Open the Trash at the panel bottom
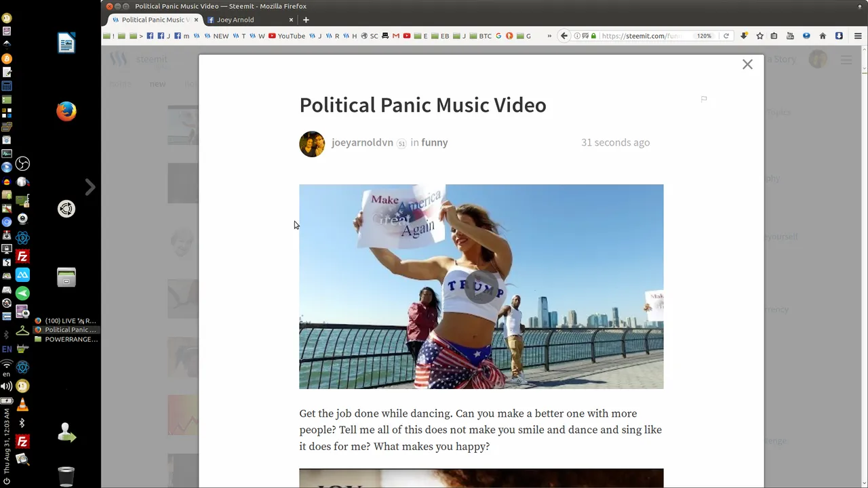Image resolution: width=868 pixels, height=488 pixels. (x=66, y=476)
